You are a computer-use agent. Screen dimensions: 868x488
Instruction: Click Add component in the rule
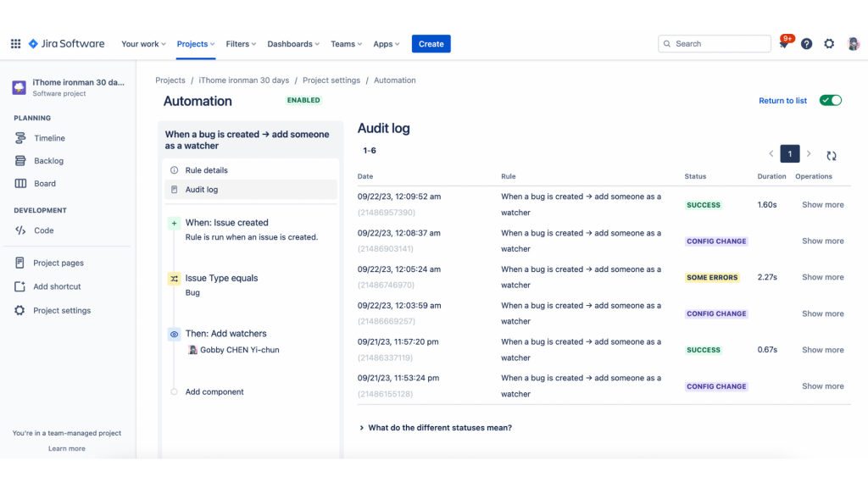tap(214, 391)
